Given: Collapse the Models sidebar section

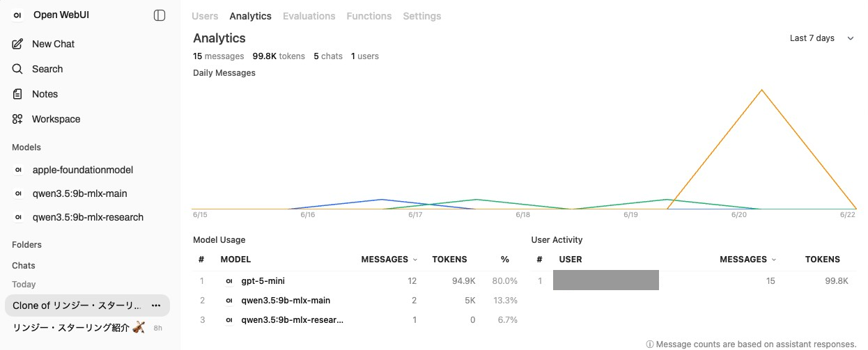Looking at the screenshot, I should [x=26, y=148].
